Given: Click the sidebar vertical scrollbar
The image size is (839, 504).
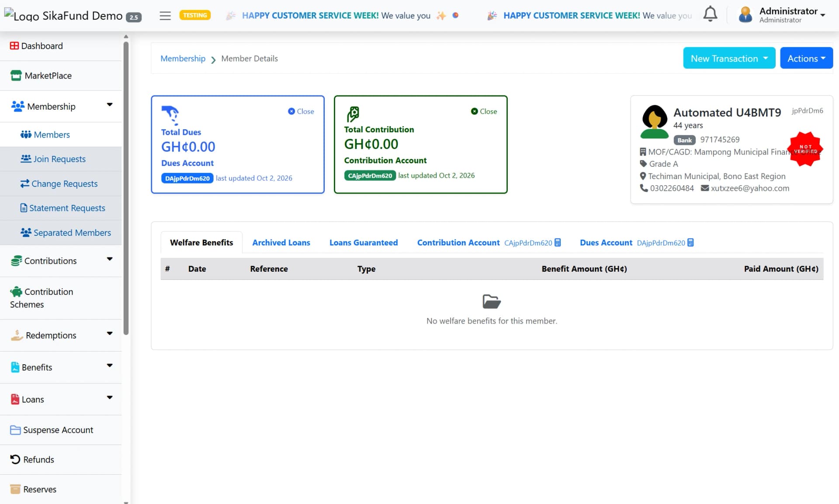Looking at the screenshot, I should coord(126,188).
